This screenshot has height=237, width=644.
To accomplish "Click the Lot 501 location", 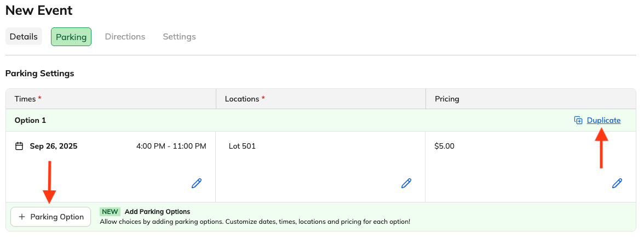I will coord(242,146).
